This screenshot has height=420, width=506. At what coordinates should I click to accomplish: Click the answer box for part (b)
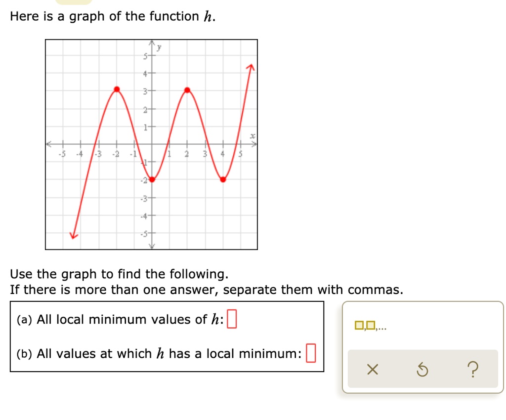(x=311, y=353)
